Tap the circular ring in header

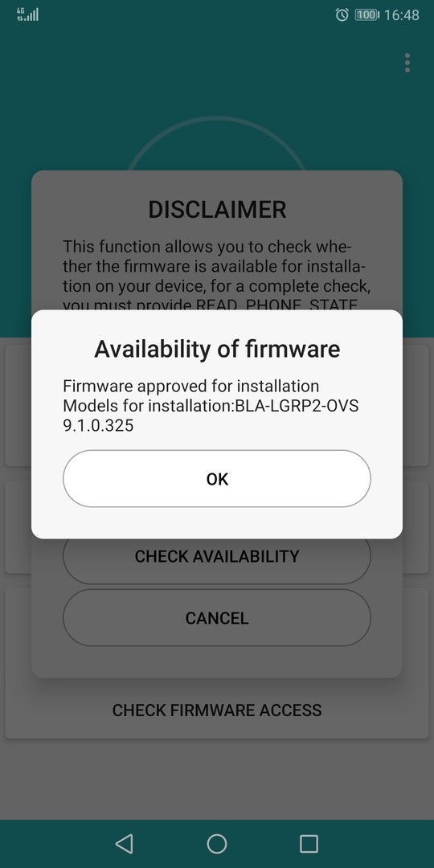pyautogui.click(x=216, y=143)
